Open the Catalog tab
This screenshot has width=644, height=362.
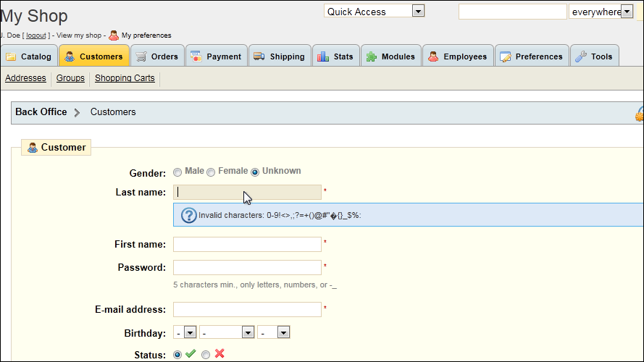pyautogui.click(x=29, y=56)
